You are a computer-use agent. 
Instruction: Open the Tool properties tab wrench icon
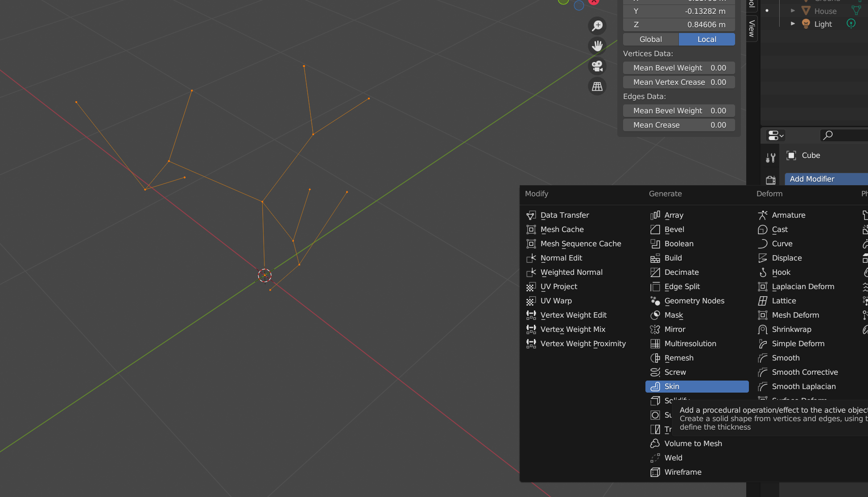click(770, 157)
